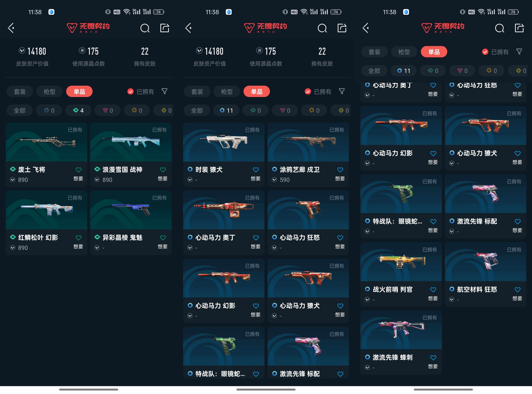The image size is (532, 394).
Task: Toggle 已拥有 checkbox in middle screen
Action: tap(308, 92)
